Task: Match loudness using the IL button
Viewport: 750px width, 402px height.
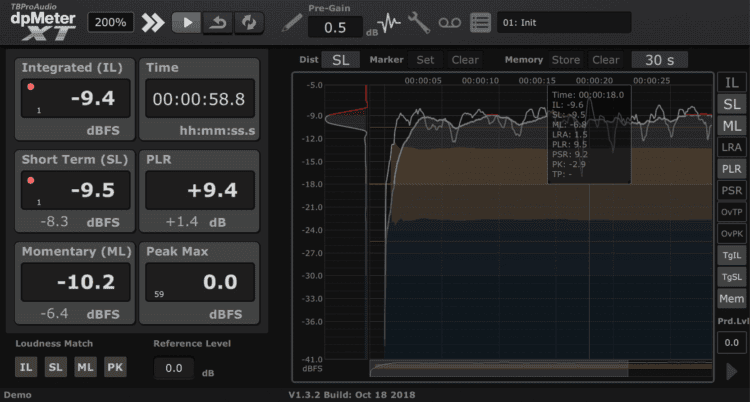Action: [26, 367]
